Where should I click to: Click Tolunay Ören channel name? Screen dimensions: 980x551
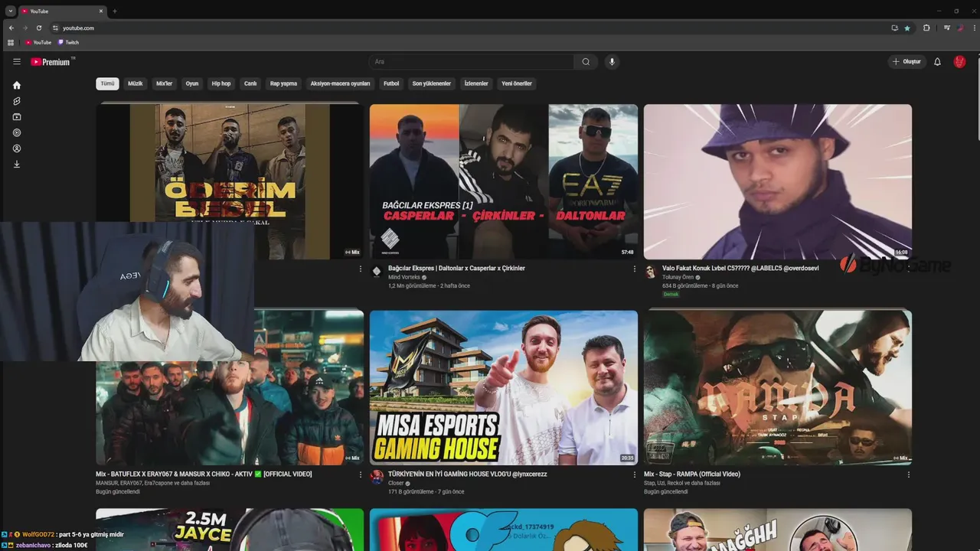click(678, 277)
